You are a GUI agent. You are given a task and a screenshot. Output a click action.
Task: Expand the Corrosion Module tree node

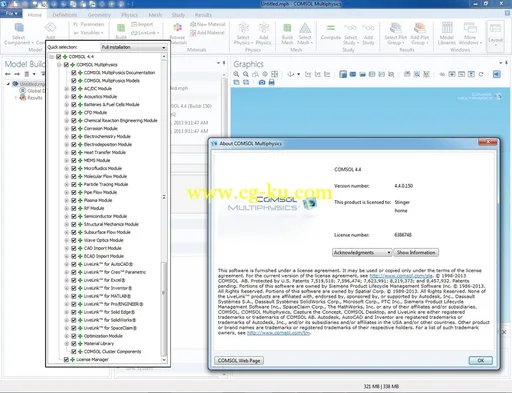point(66,129)
